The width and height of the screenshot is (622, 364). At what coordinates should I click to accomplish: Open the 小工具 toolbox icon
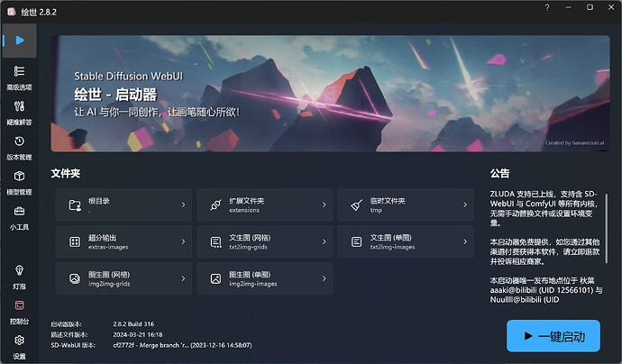tap(19, 211)
